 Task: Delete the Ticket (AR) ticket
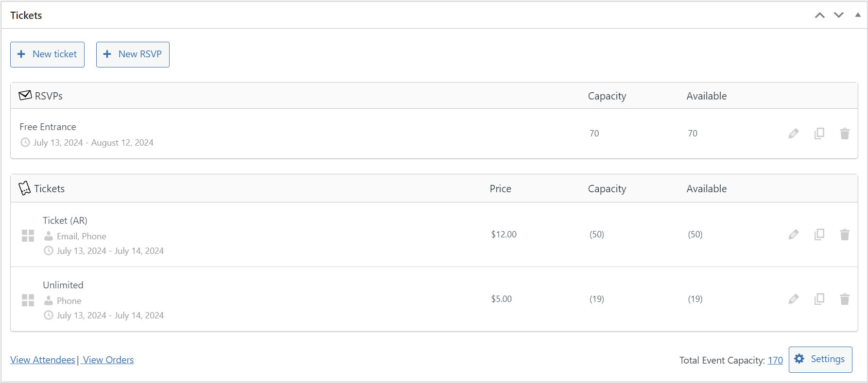[845, 234]
